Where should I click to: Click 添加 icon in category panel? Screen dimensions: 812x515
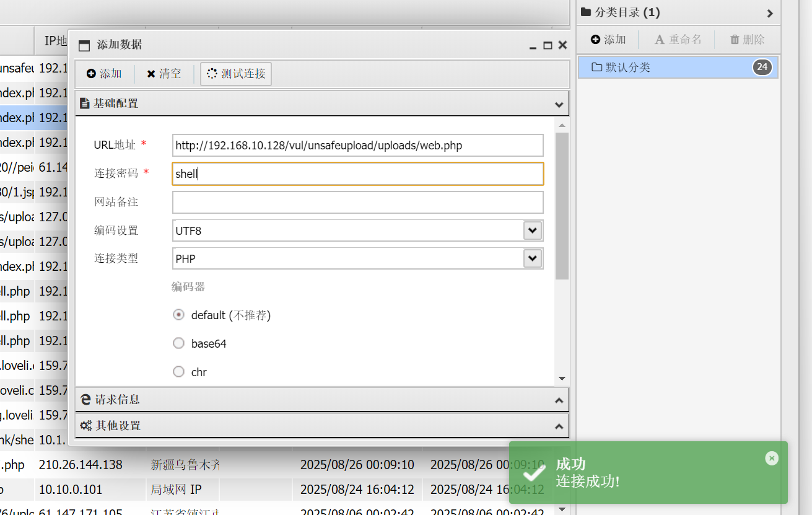[x=596, y=40]
